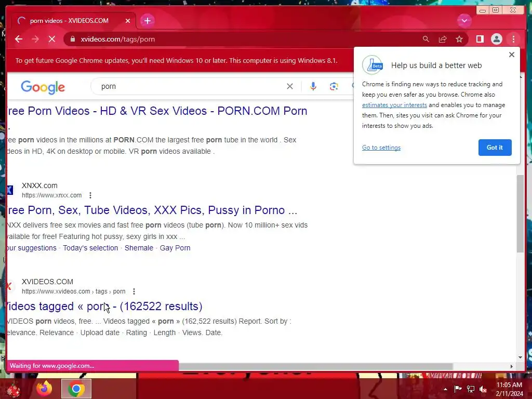
Task: Click the microphone voice search icon
Action: (313, 86)
